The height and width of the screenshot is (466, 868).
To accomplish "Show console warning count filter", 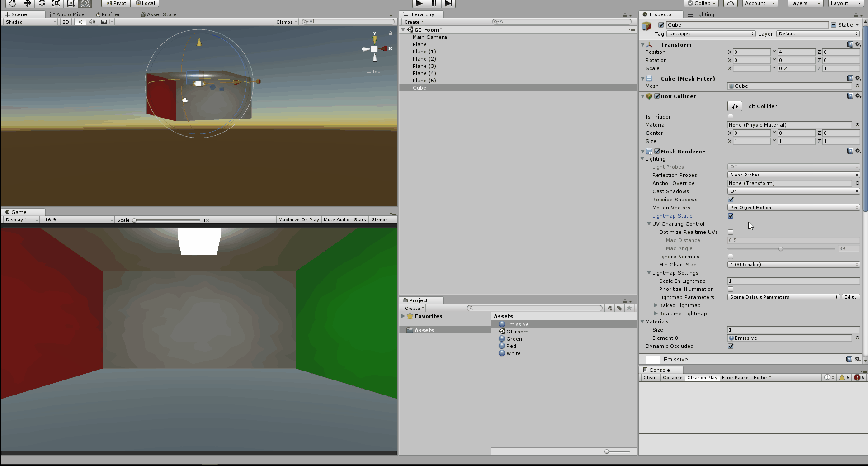I will 844,377.
